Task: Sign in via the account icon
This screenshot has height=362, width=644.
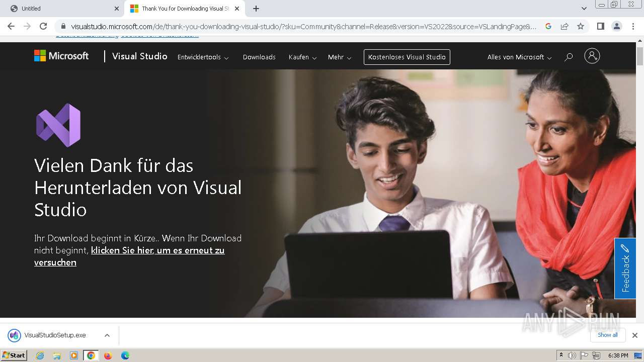Action: (x=592, y=56)
